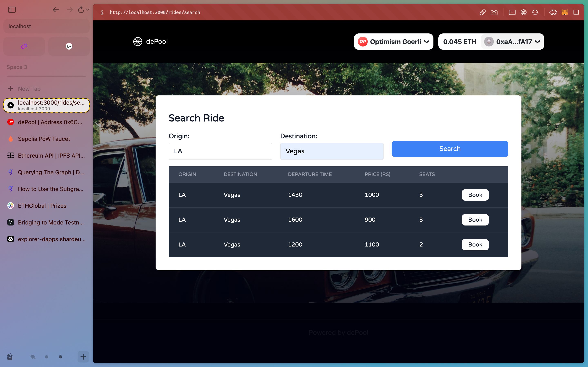Image resolution: width=588 pixels, height=367 pixels.
Task: Book the LA to Vegas 1430 ride
Action: (475, 195)
